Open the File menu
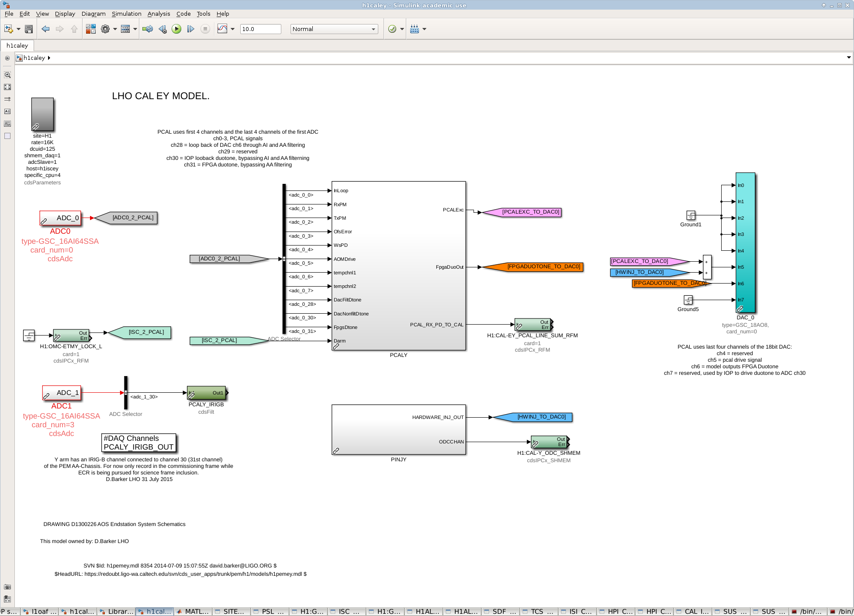Screen dimensions: 854x616 coord(9,14)
